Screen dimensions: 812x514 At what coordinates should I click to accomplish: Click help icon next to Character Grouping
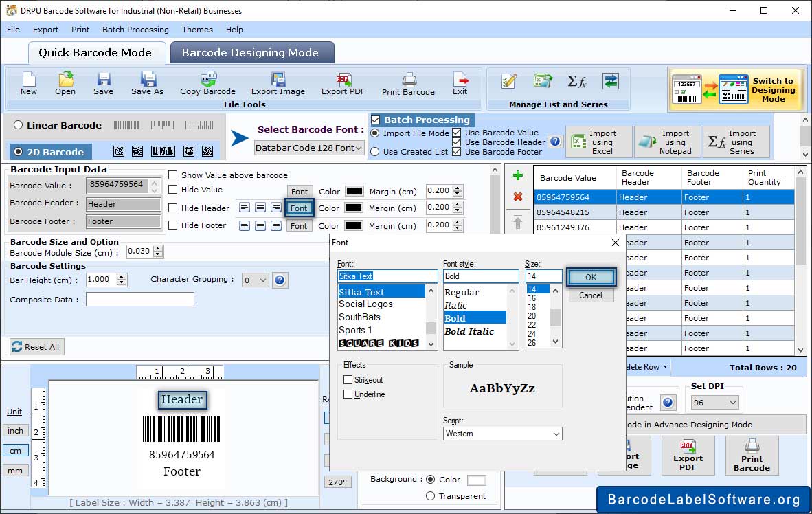(x=280, y=280)
